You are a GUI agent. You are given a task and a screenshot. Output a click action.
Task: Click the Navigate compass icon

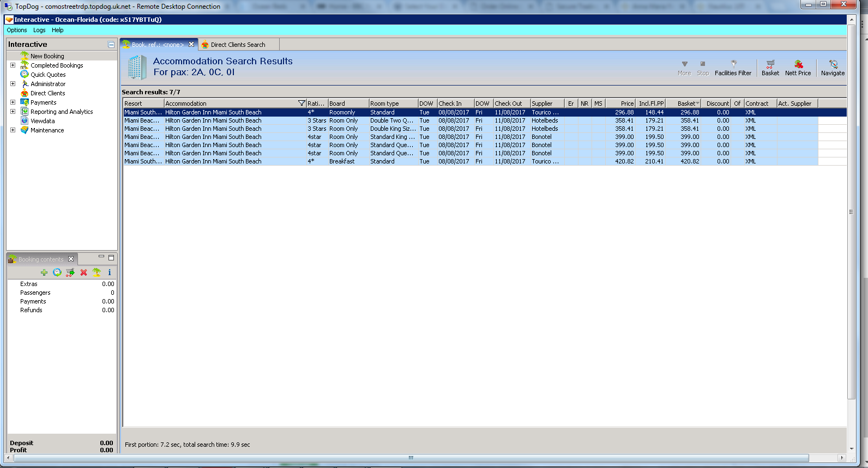833,64
